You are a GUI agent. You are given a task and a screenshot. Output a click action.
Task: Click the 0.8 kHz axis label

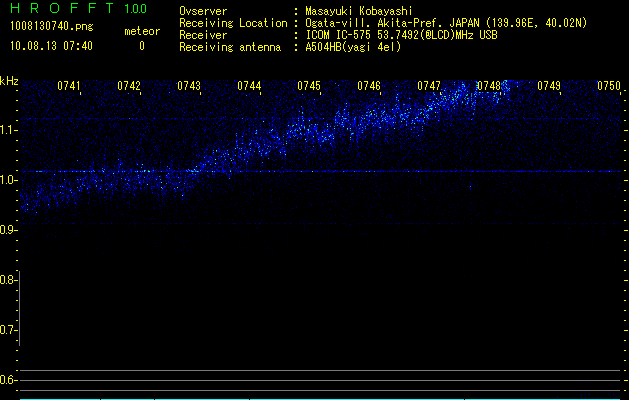pos(8,280)
